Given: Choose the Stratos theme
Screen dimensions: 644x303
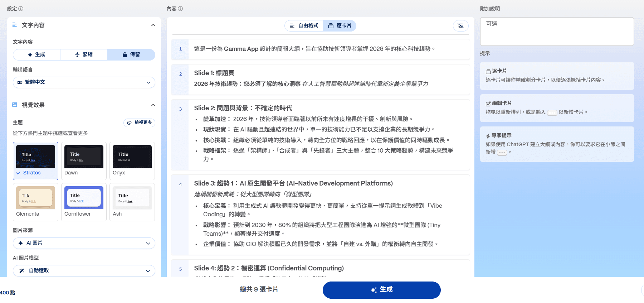Looking at the screenshot, I should click(35, 161).
